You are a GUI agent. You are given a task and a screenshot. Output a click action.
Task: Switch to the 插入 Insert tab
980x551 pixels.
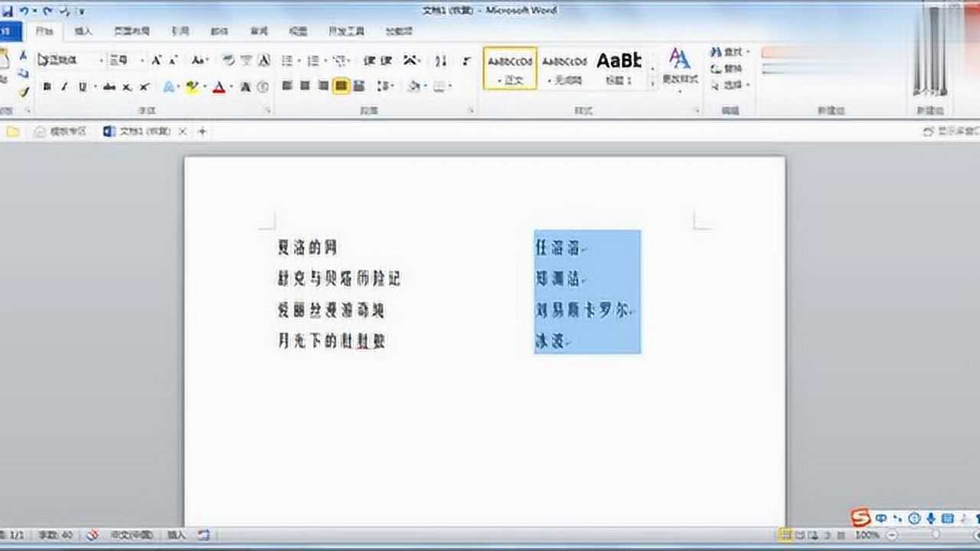83,31
